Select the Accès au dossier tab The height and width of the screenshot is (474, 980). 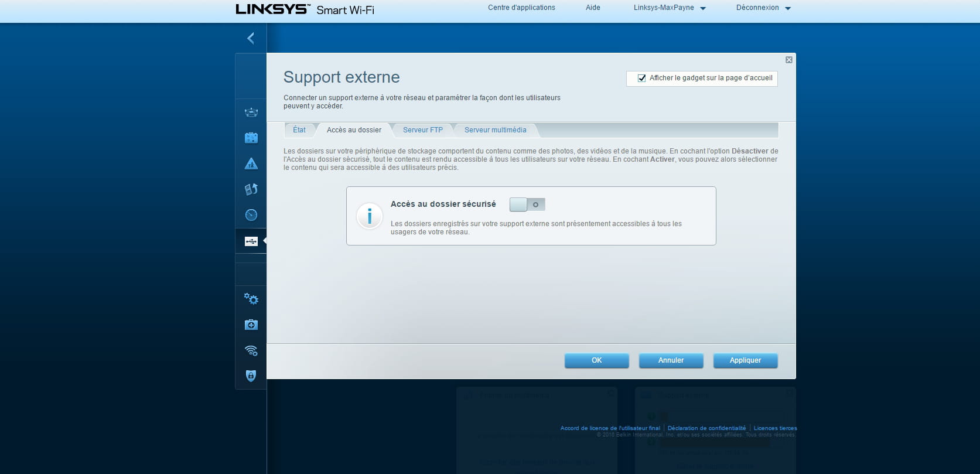[354, 130]
